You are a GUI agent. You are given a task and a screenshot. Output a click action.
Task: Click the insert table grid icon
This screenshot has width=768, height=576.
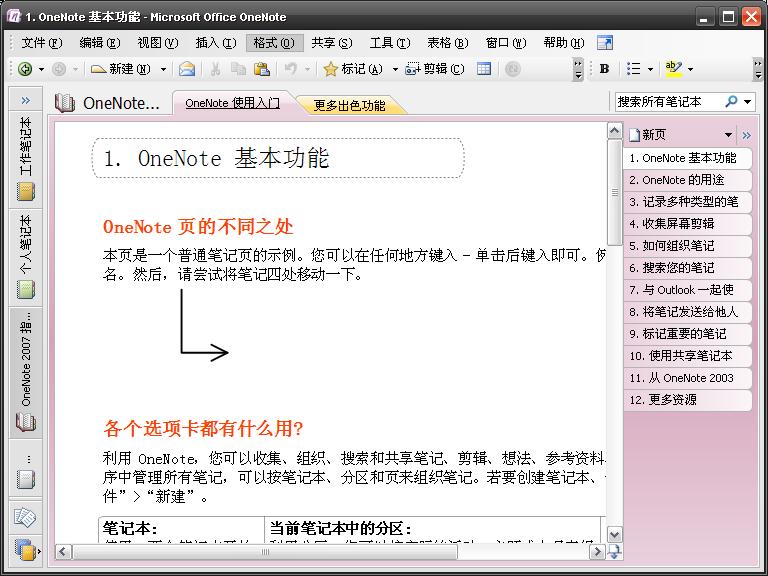[483, 69]
